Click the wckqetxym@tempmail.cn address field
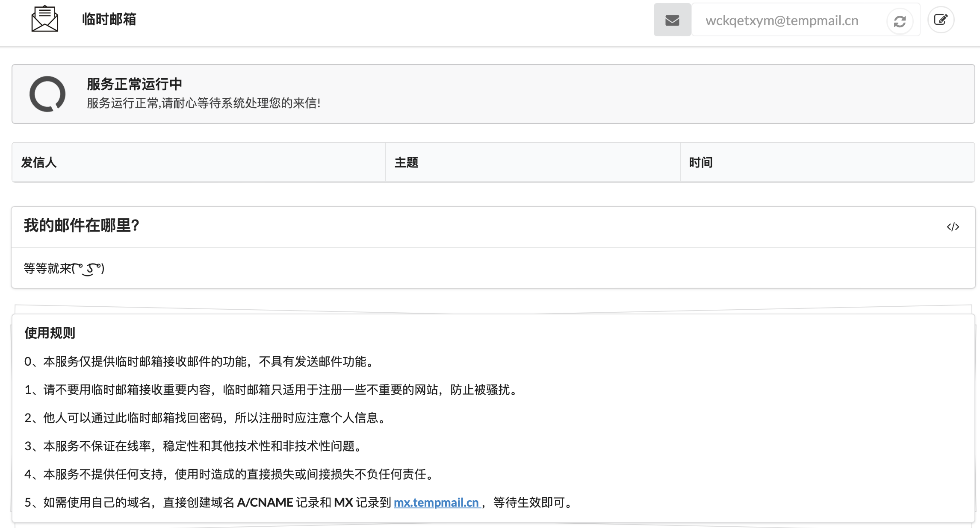The width and height of the screenshot is (980, 528). point(782,21)
